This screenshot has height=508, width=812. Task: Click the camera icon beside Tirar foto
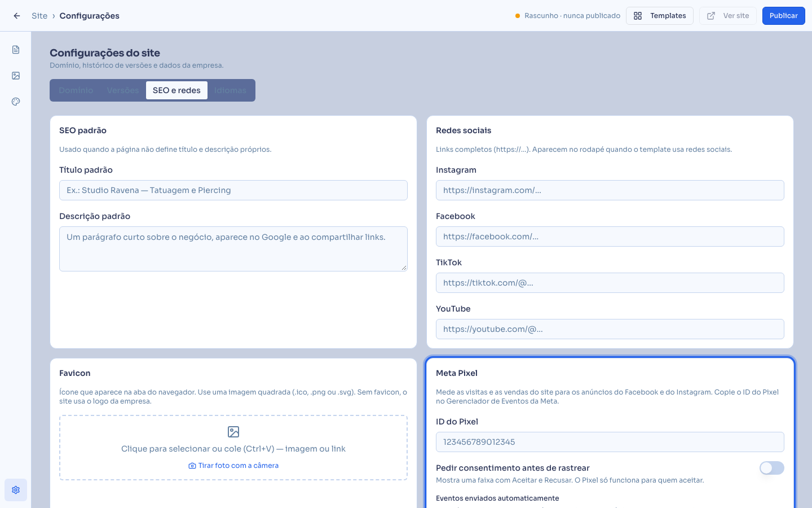click(x=192, y=466)
